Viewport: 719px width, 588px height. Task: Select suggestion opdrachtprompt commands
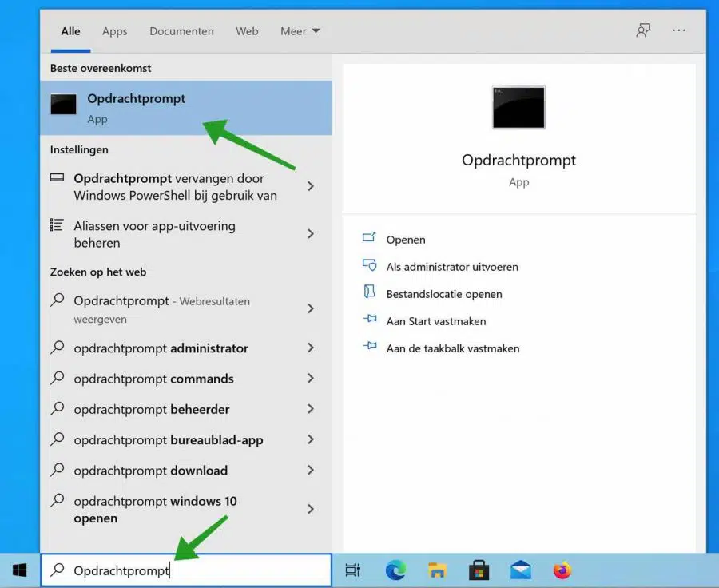click(x=186, y=379)
